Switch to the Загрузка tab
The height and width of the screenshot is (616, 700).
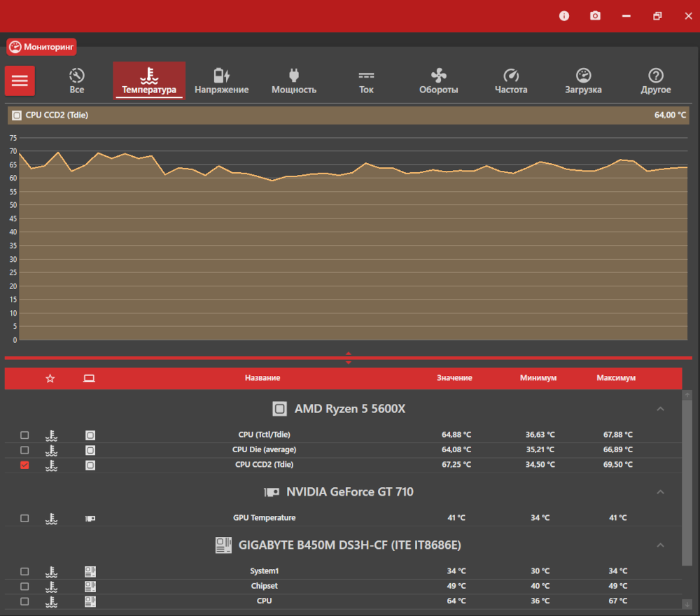coord(583,80)
